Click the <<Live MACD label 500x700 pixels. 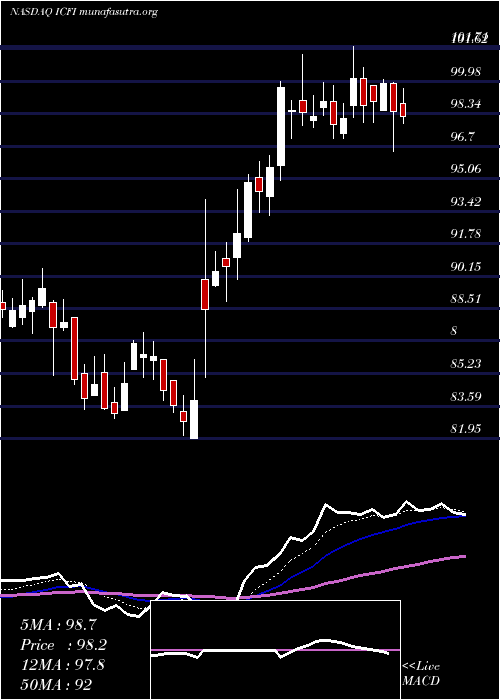point(421,673)
